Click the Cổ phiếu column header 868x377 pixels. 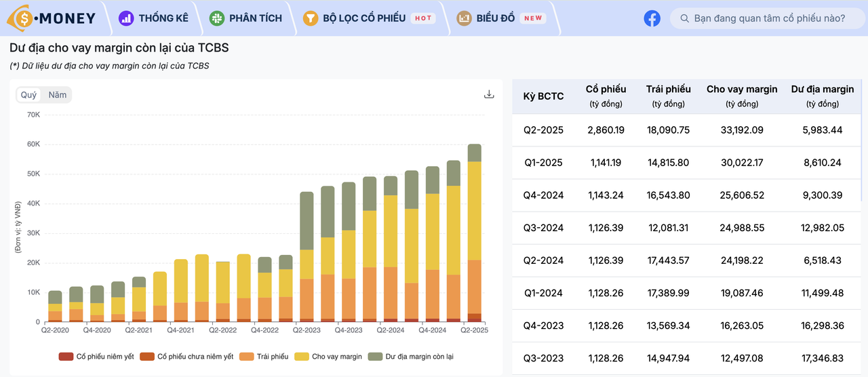pyautogui.click(x=606, y=96)
